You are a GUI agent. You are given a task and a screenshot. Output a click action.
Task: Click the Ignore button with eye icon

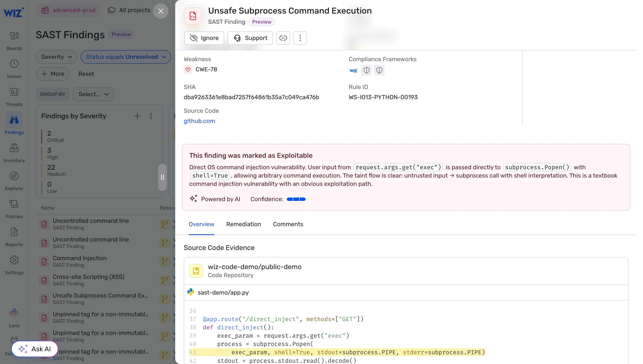[204, 38]
